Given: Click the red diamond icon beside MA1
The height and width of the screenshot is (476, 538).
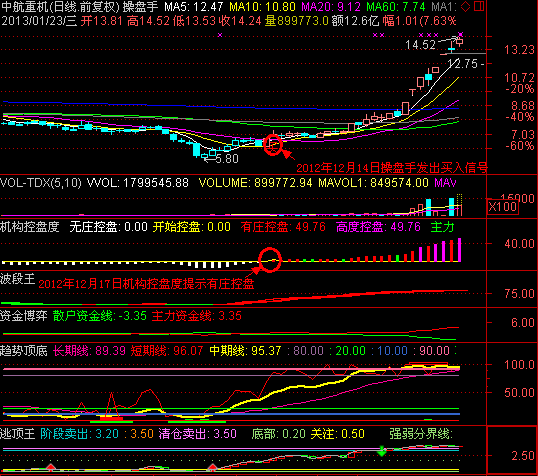Looking at the screenshot, I should [466, 6].
